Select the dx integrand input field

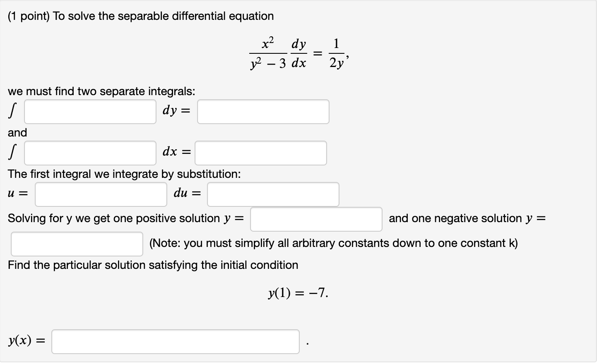pyautogui.click(x=89, y=153)
